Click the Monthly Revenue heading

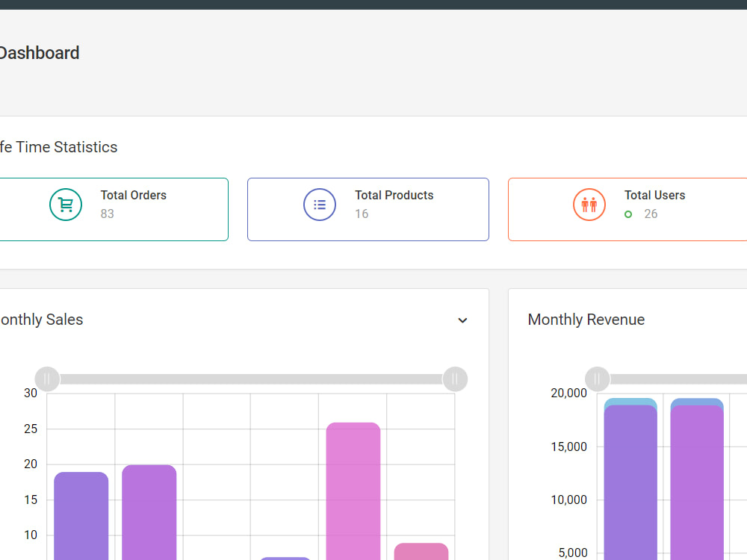coord(586,320)
